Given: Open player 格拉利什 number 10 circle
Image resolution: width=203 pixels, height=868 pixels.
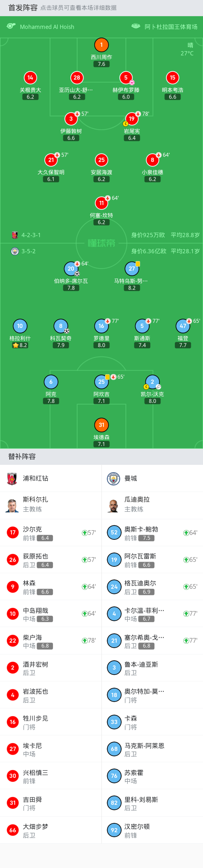Looking at the screenshot, I should 20,326.
